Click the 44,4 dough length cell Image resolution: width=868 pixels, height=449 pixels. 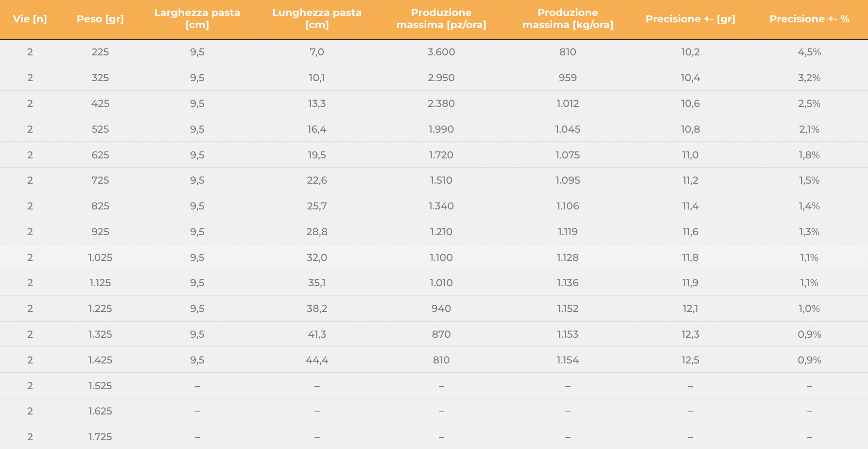click(317, 360)
